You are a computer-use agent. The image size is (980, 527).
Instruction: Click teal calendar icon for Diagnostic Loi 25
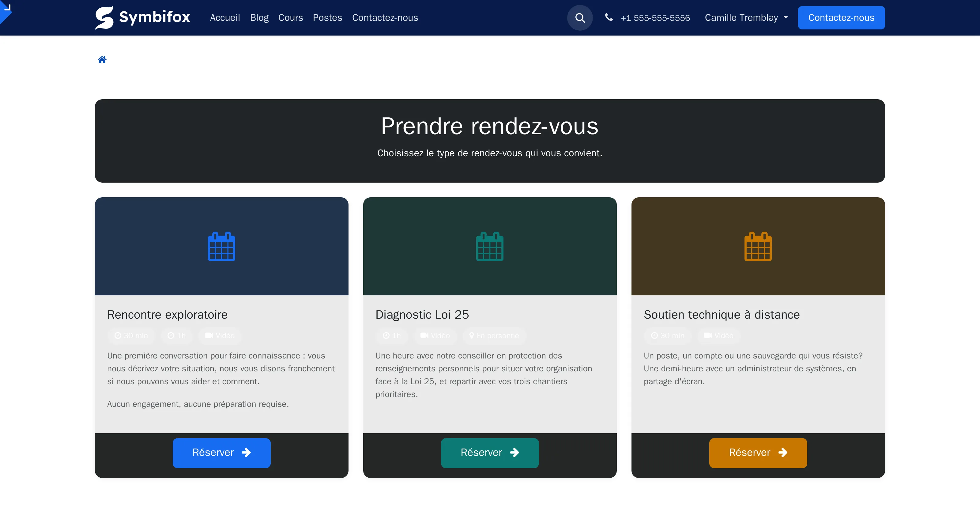[x=490, y=246]
